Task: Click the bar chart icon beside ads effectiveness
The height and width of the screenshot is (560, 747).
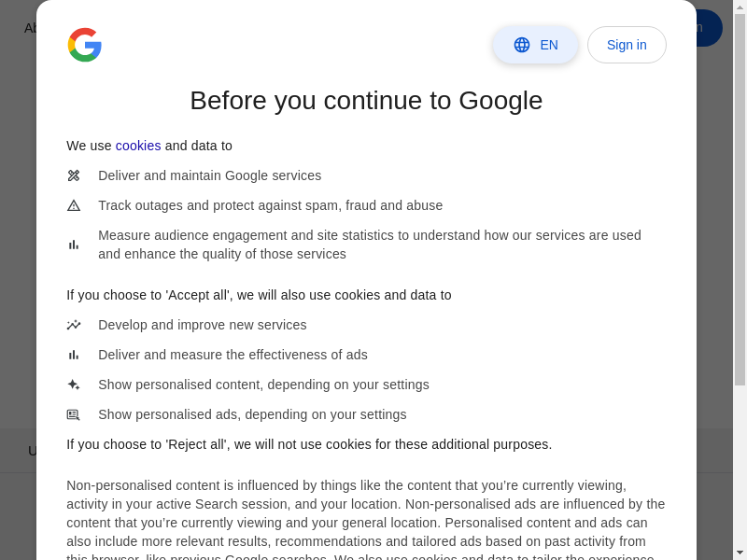Action: [x=74, y=355]
